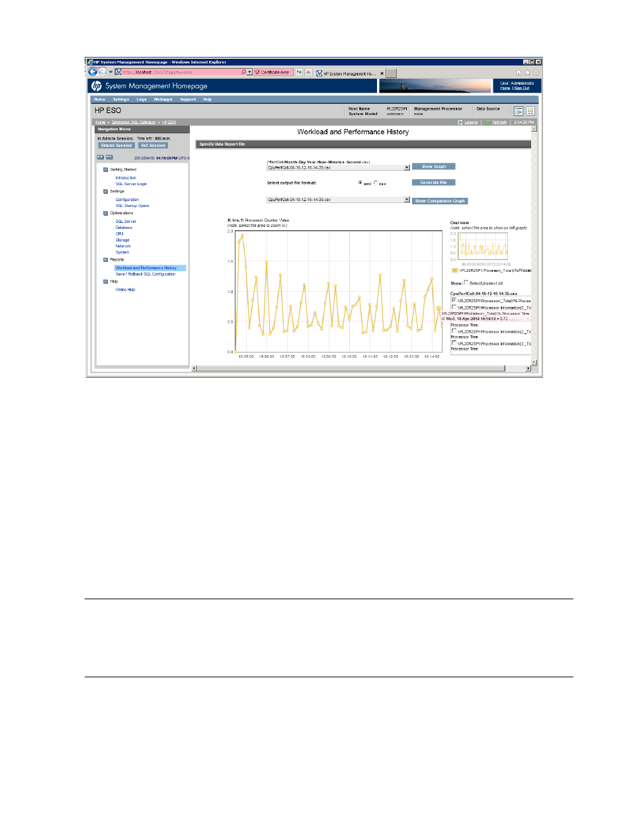Click the Certificate error shield indicator
This screenshot has height=840, width=631.
(x=273, y=72)
